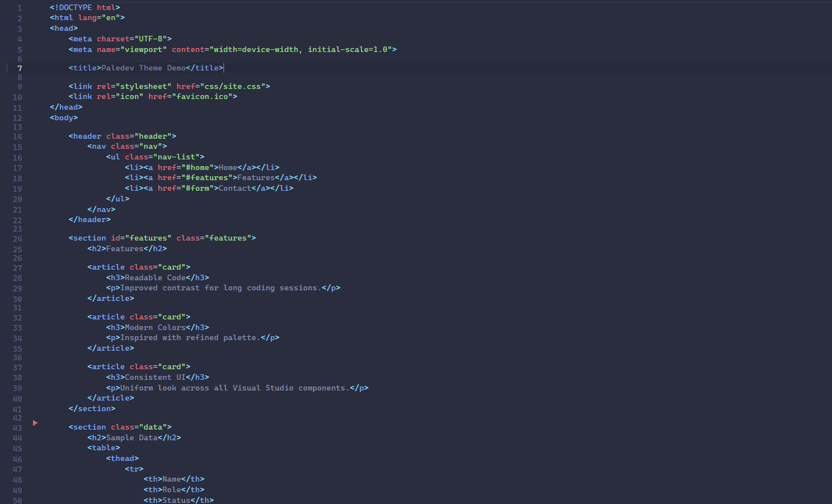Click paragraph "Uniform look across all Visual Studio components."
Viewport: 832px width, 504px height.
pyautogui.click(x=235, y=388)
